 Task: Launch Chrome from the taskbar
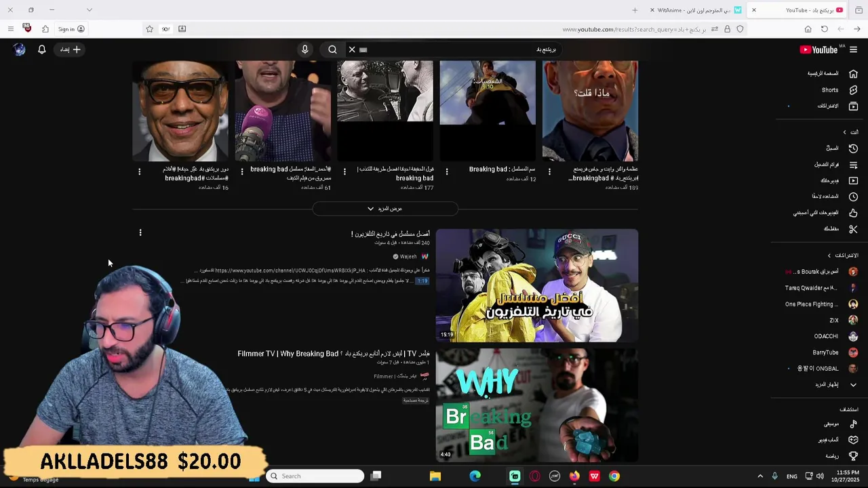614,476
